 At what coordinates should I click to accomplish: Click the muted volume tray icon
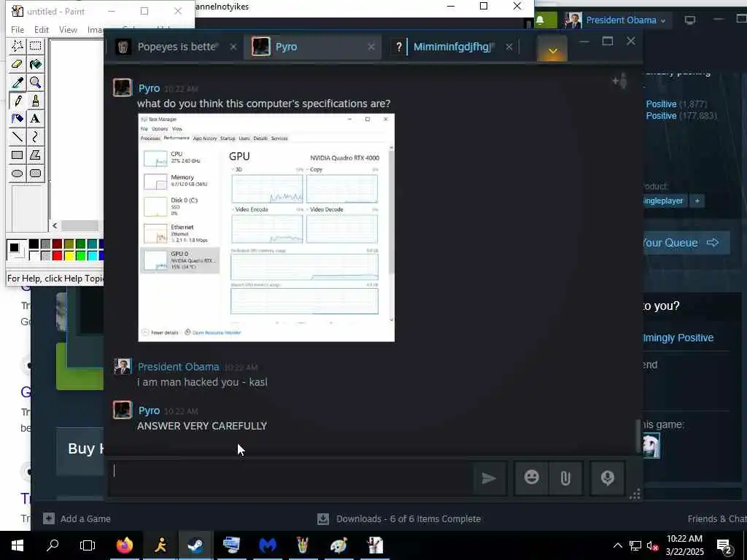pos(652,545)
